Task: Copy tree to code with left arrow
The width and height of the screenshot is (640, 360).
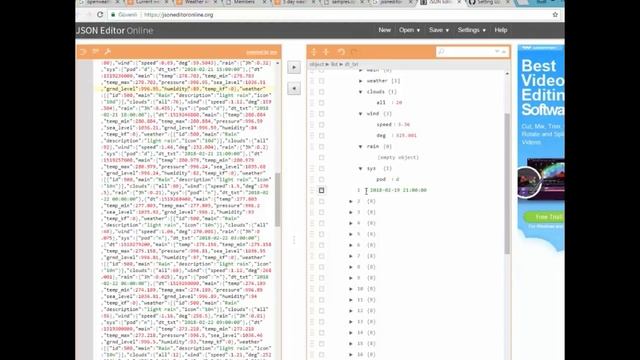Action: 294,89
